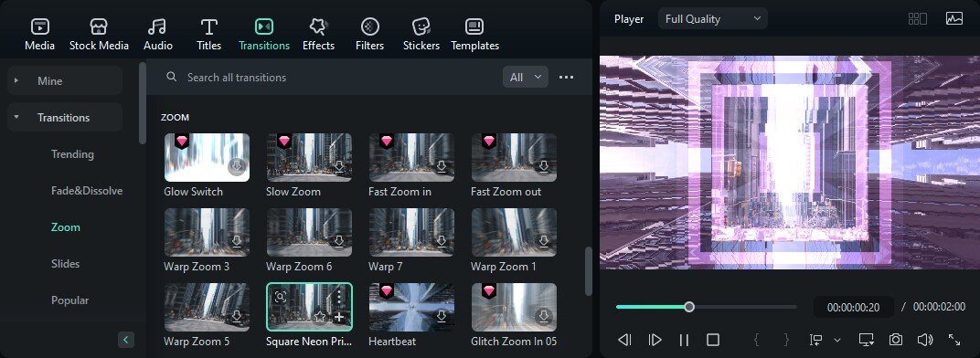Select the Trending category
The width and height of the screenshot is (980, 358).
pyautogui.click(x=72, y=153)
